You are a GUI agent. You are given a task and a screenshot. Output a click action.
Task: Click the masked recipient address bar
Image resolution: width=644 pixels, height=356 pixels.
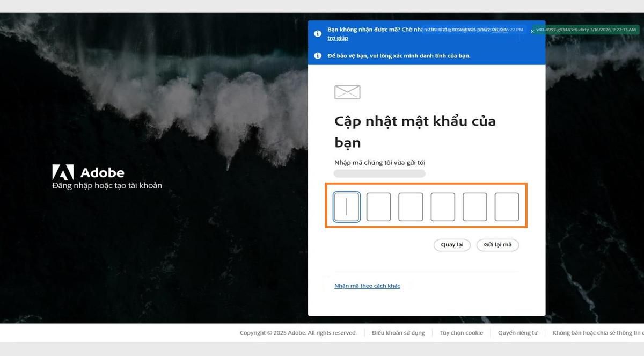pyautogui.click(x=379, y=173)
